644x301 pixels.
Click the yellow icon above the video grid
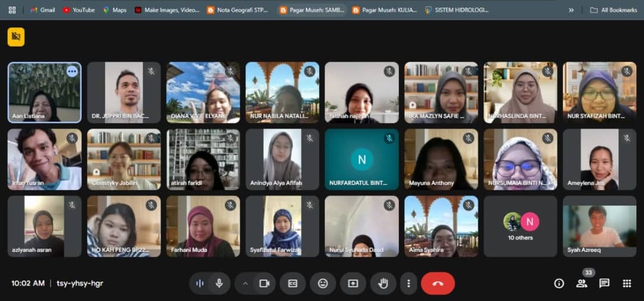(x=16, y=37)
